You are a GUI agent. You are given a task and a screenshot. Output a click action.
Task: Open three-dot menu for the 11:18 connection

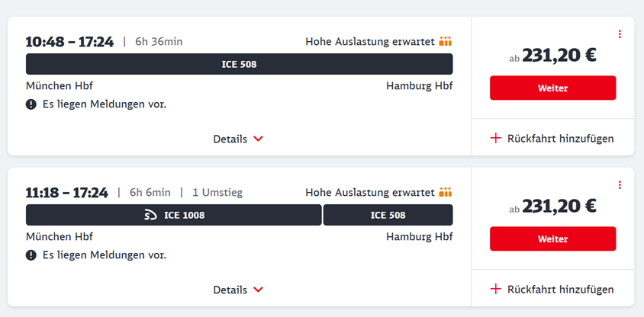pyautogui.click(x=620, y=185)
